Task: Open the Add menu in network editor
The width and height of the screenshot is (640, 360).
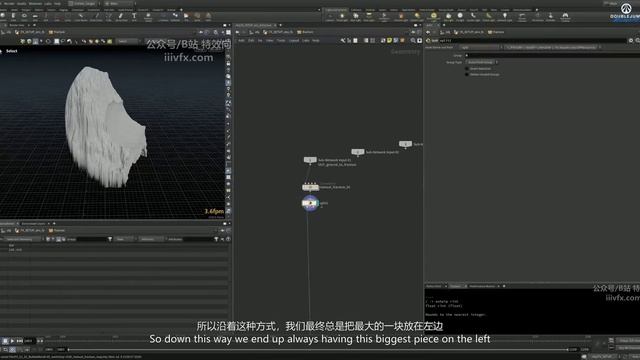Action: pyautogui.click(x=241, y=40)
